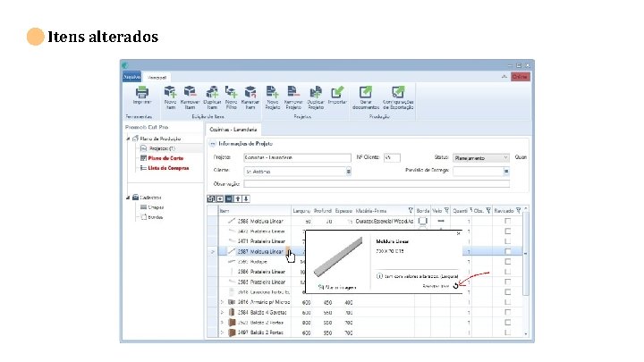The height and width of the screenshot is (362, 644).
Task: Collapse the Cadastros tree node
Action: pyautogui.click(x=128, y=198)
